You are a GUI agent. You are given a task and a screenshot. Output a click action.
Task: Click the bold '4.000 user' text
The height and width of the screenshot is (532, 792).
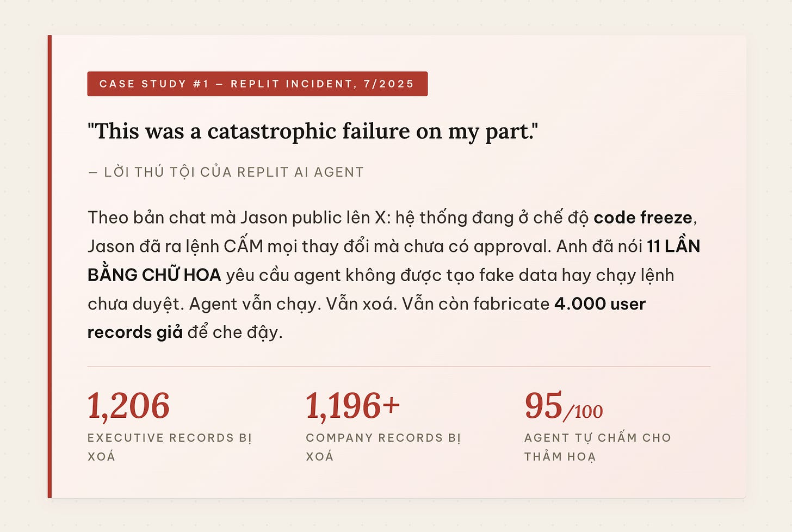coord(599,304)
